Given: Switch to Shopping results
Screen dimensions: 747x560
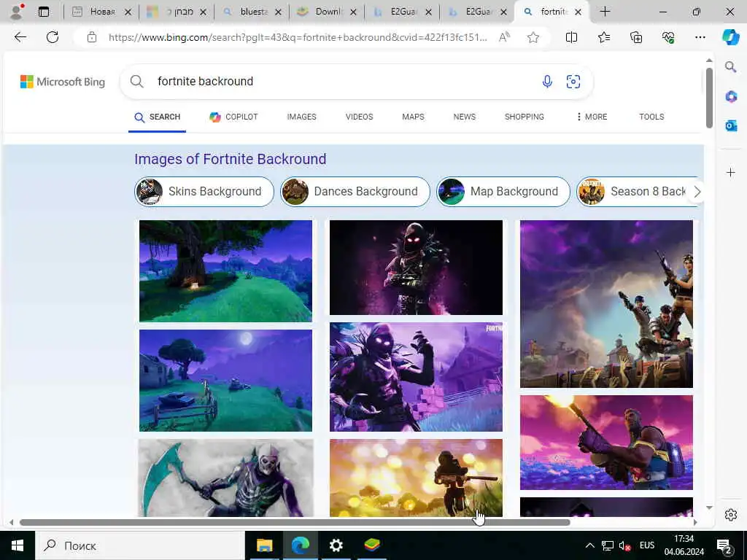Looking at the screenshot, I should pyautogui.click(x=524, y=117).
